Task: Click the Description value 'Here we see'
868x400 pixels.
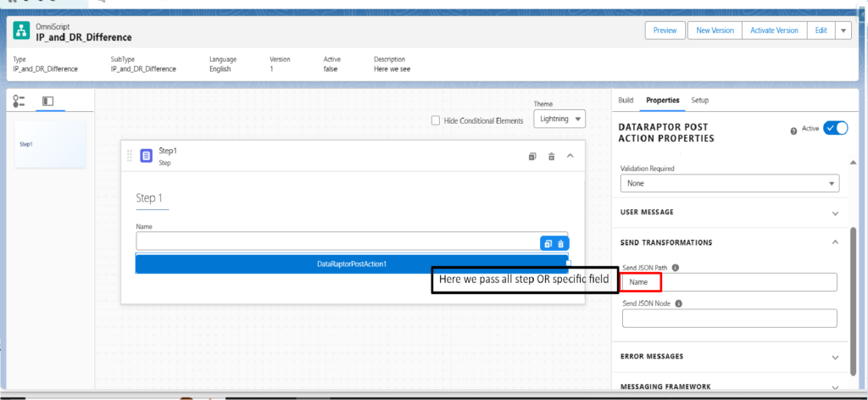Action: click(x=392, y=69)
